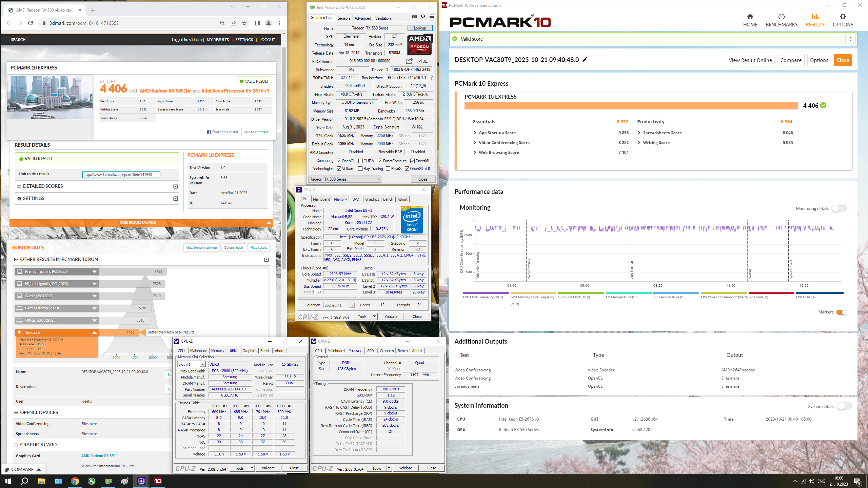868x488 pixels.
Task: Open Chrome side panel icon
Action: coord(257,23)
